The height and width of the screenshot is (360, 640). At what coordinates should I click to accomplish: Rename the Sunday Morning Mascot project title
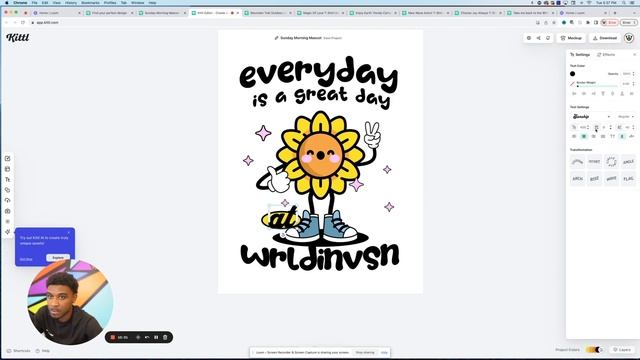tap(301, 38)
